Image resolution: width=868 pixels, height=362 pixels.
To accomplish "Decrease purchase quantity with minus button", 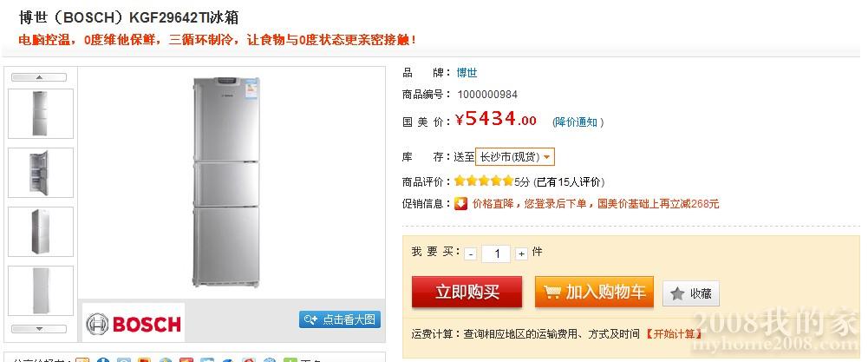I will (x=471, y=253).
